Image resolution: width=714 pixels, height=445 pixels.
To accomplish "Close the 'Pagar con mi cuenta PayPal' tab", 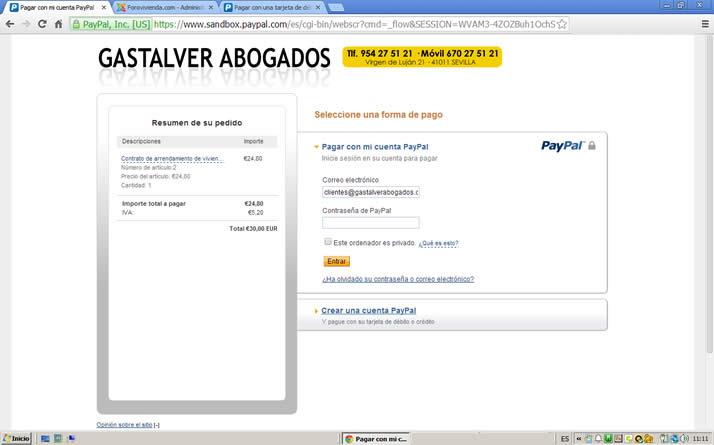I will (x=104, y=7).
